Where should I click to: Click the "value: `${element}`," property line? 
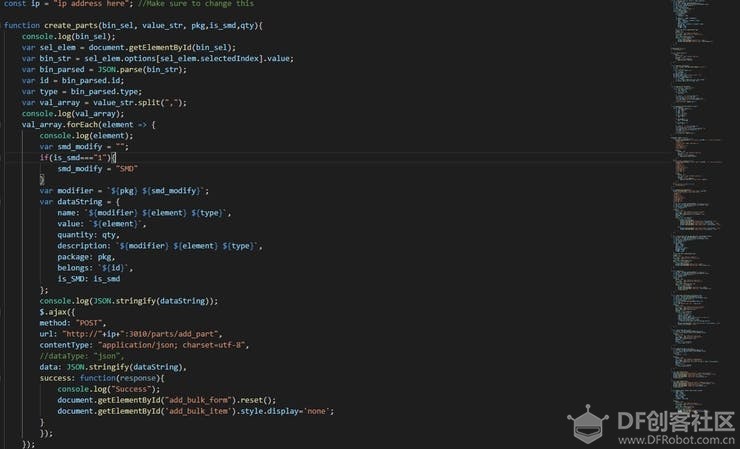tap(102, 224)
